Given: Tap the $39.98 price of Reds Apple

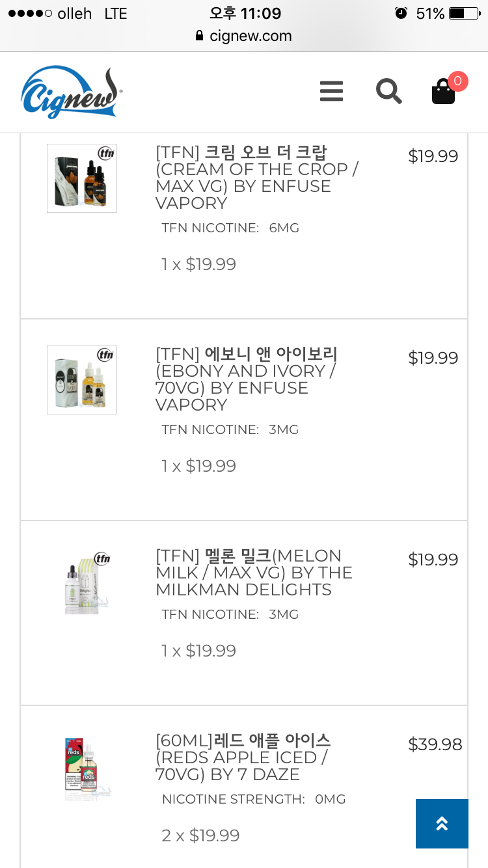Looking at the screenshot, I should point(435,744).
